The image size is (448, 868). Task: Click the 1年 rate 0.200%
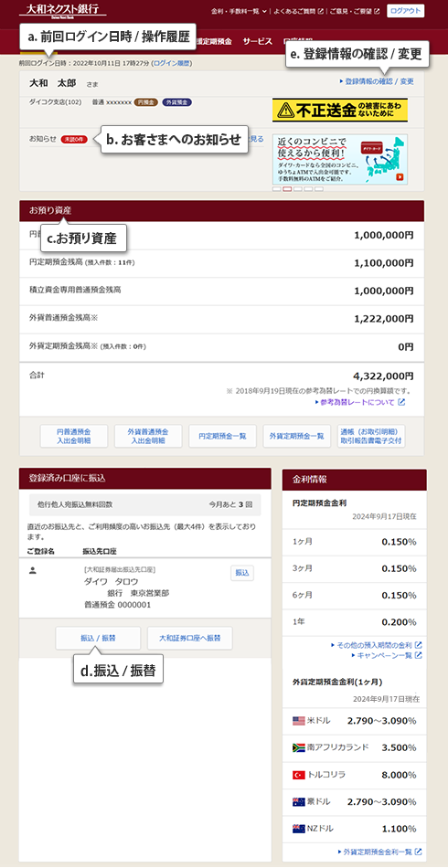[x=399, y=622]
